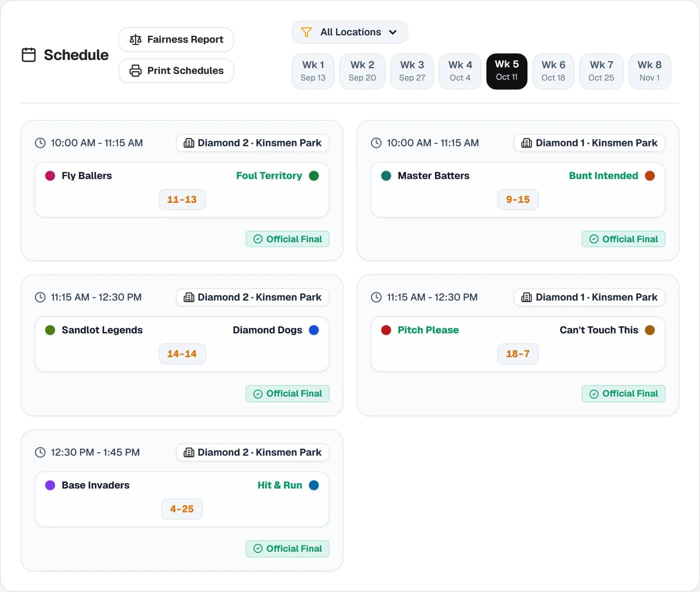700x592 pixels.
Task: Select the Wk 2 Sep 20 tab
Action: (362, 71)
